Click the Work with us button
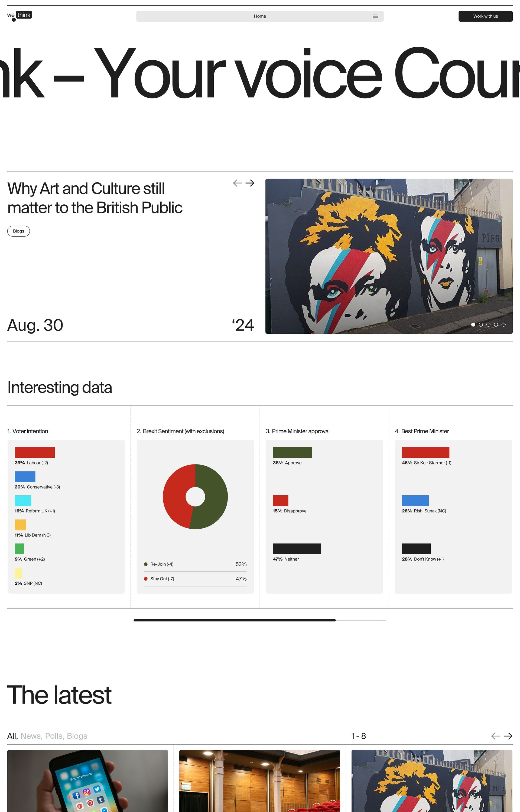 tap(485, 16)
